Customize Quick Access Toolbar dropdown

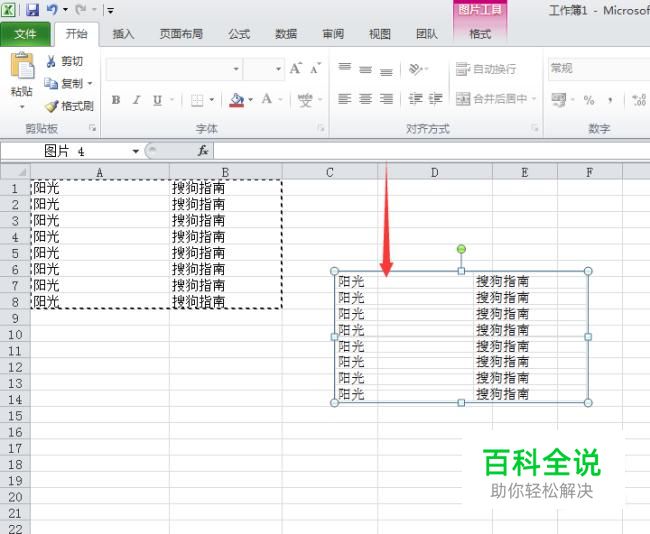tap(110, 10)
